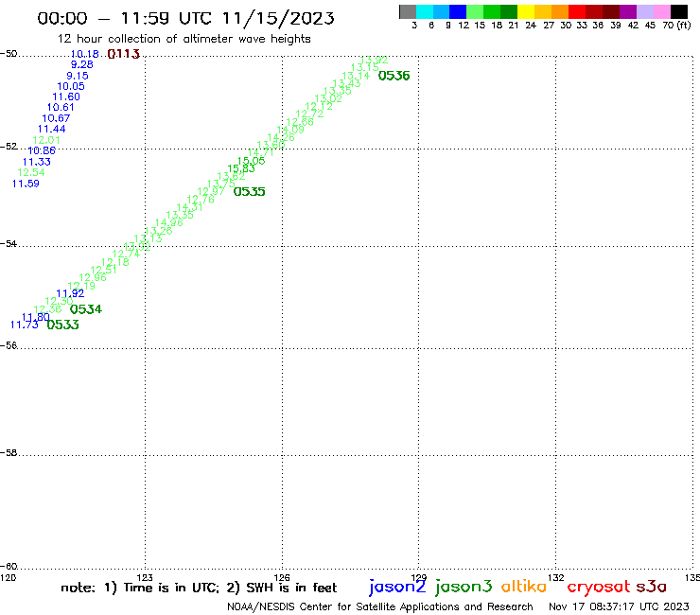Select the blue value 11.44
This screenshot has width=700, height=615.
pos(51,129)
